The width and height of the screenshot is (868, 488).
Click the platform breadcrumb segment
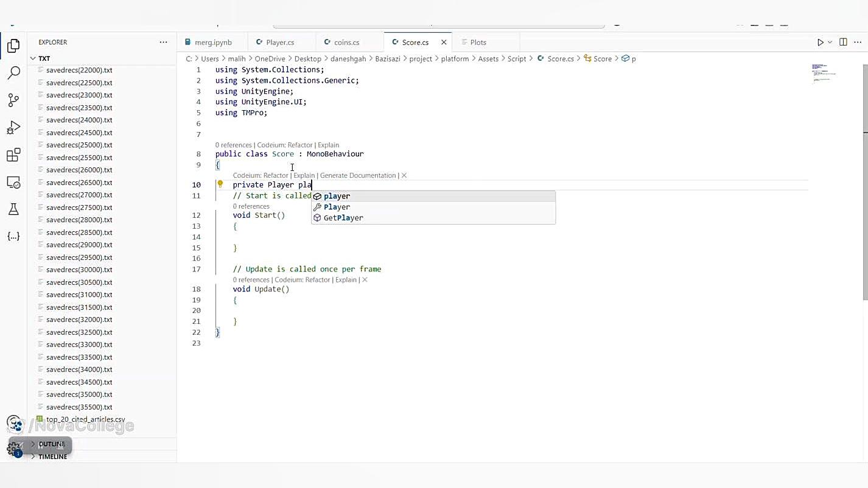point(455,58)
